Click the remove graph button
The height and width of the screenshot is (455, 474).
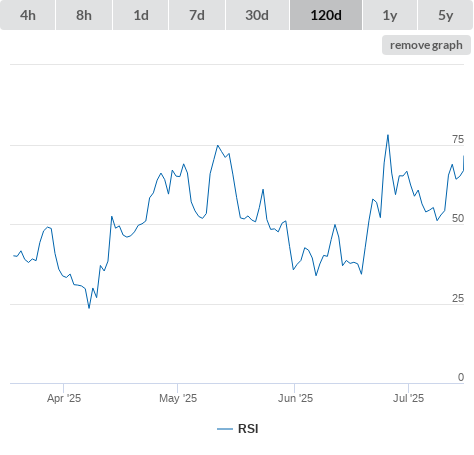tap(426, 45)
